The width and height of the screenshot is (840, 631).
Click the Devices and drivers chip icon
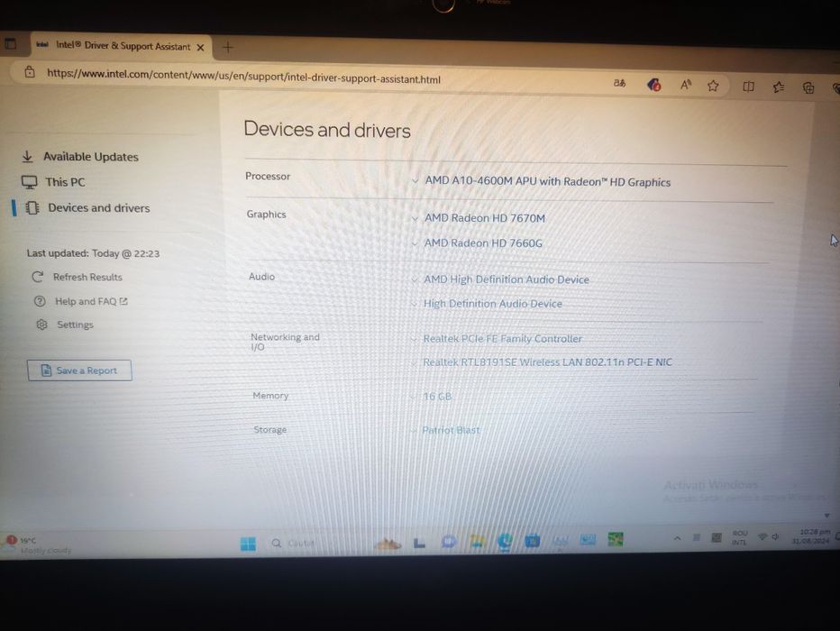coord(32,208)
